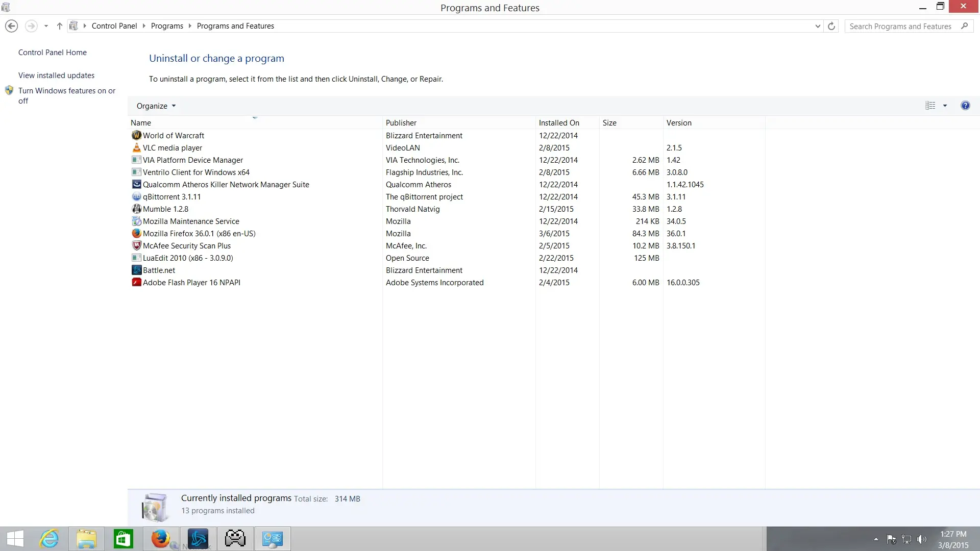Expand the Organize dropdown menu

(x=156, y=106)
